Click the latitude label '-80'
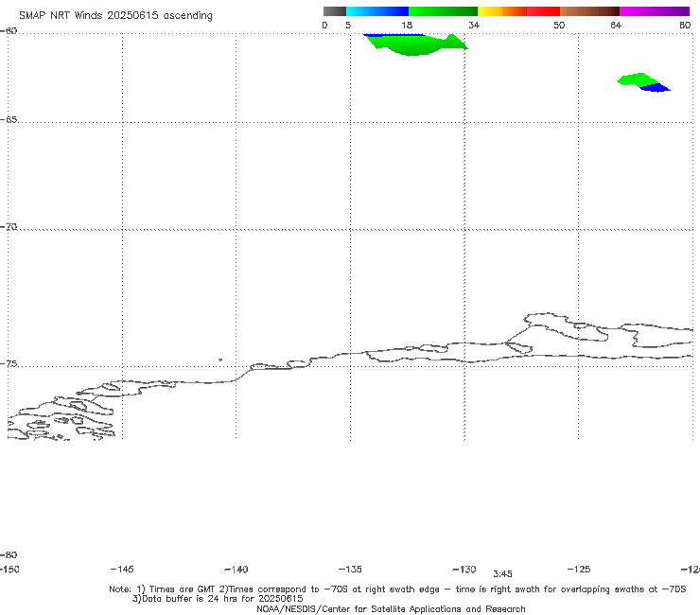 (x=9, y=555)
